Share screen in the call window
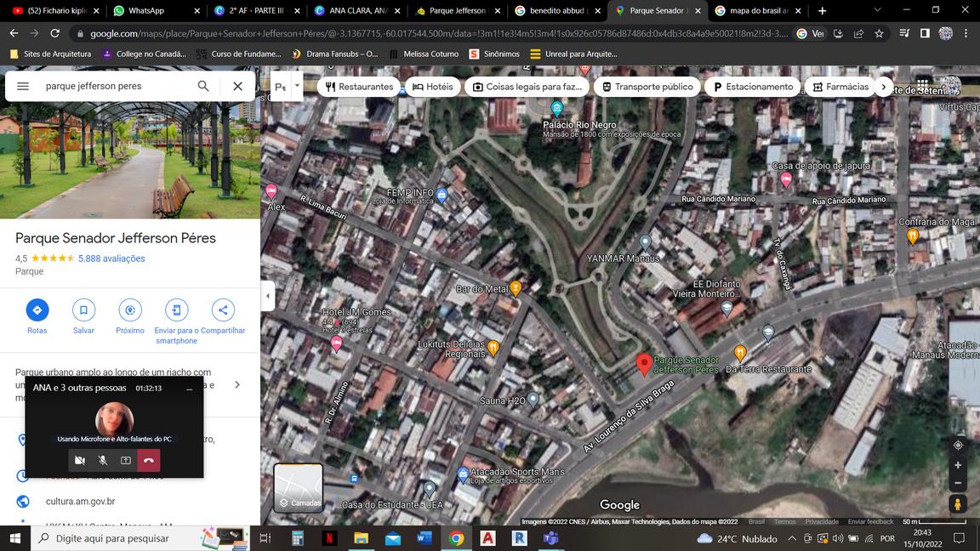 click(x=126, y=460)
